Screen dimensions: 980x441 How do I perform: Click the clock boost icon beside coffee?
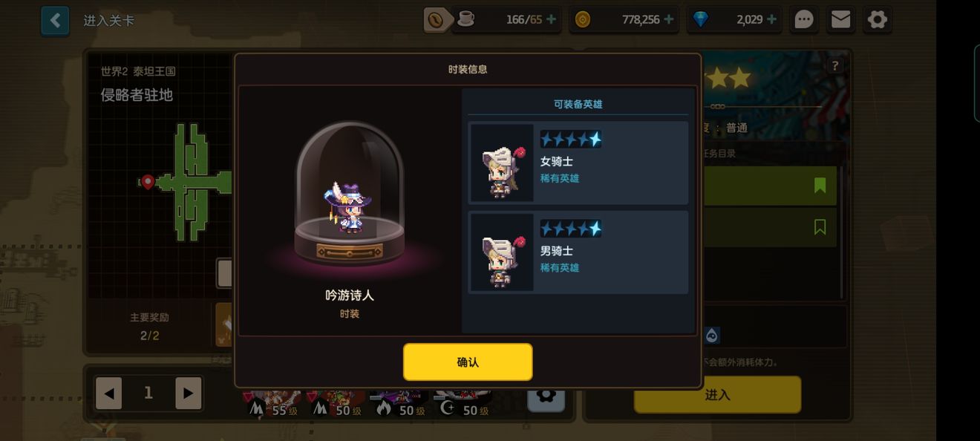pyautogui.click(x=437, y=20)
